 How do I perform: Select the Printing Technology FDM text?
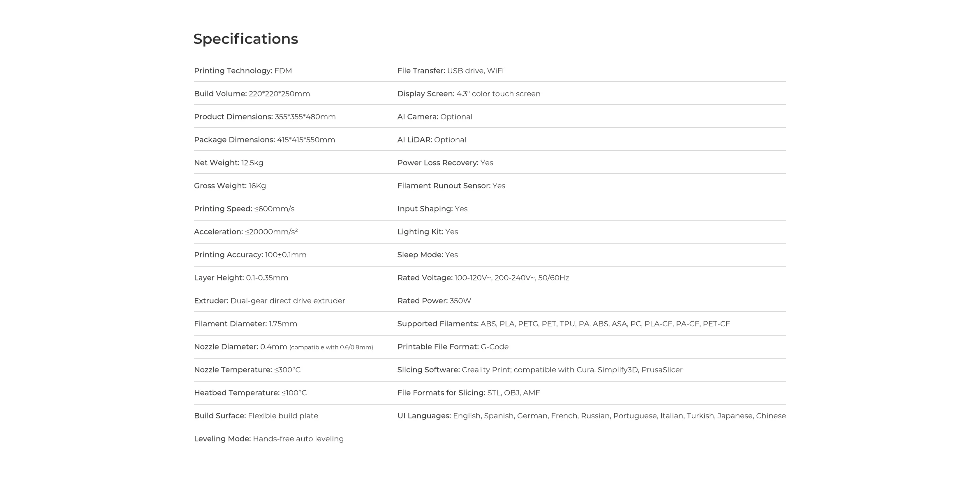pos(243,71)
